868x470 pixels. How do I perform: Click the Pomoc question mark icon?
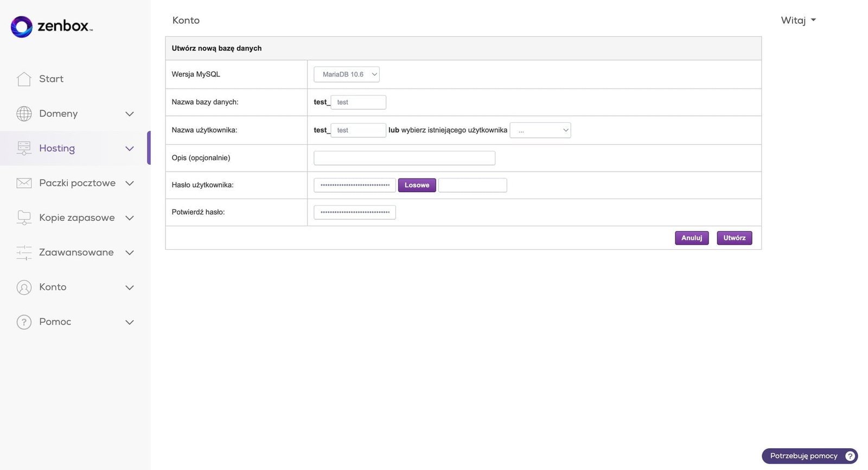(24, 322)
